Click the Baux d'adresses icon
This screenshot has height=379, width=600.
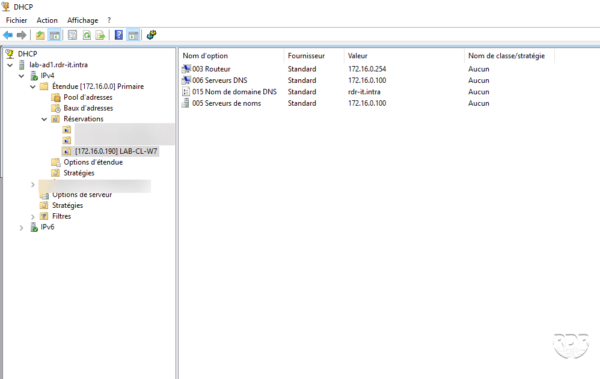tap(56, 108)
